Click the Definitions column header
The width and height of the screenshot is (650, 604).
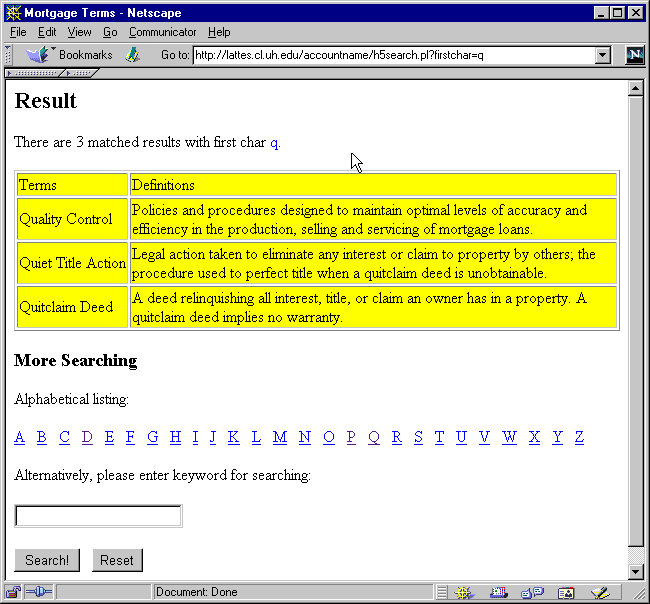pos(373,185)
